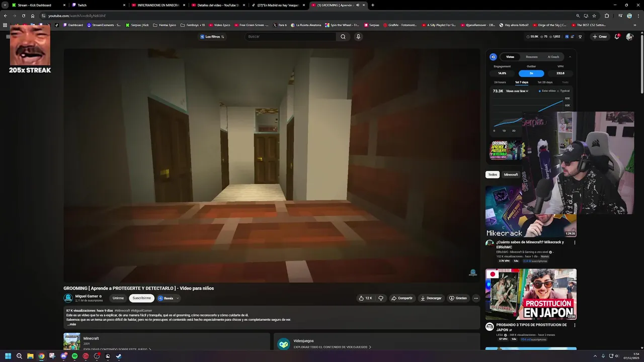Click the Descargar download button
This screenshot has height=362, width=644.
tap(431, 298)
